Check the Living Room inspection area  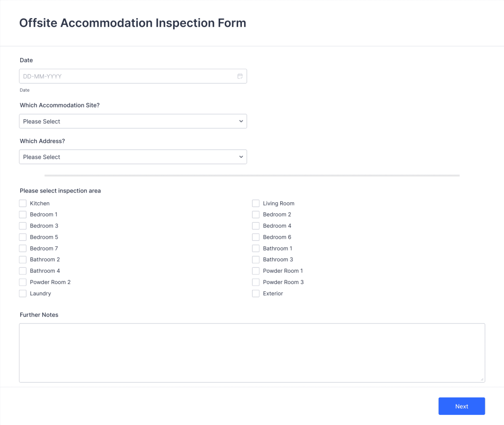point(256,203)
